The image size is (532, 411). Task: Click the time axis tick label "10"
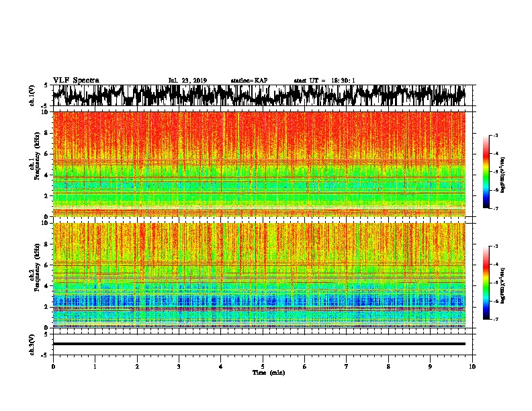coord(472,367)
